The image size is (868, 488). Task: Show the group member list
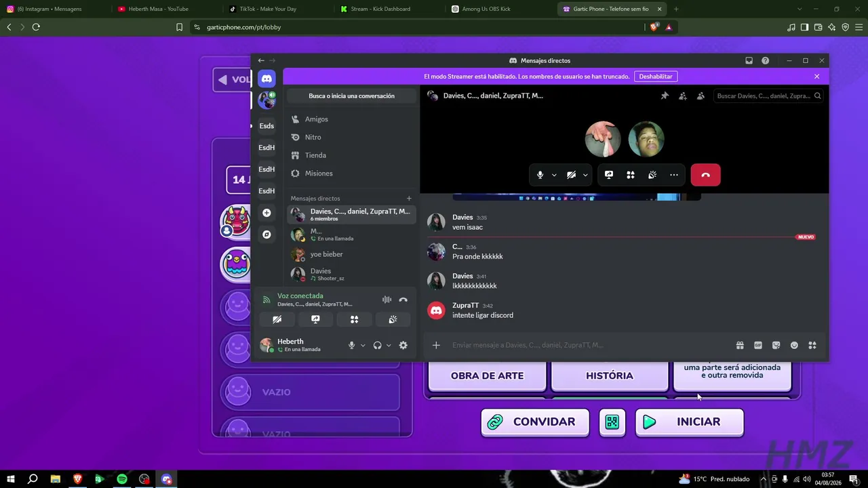(701, 96)
